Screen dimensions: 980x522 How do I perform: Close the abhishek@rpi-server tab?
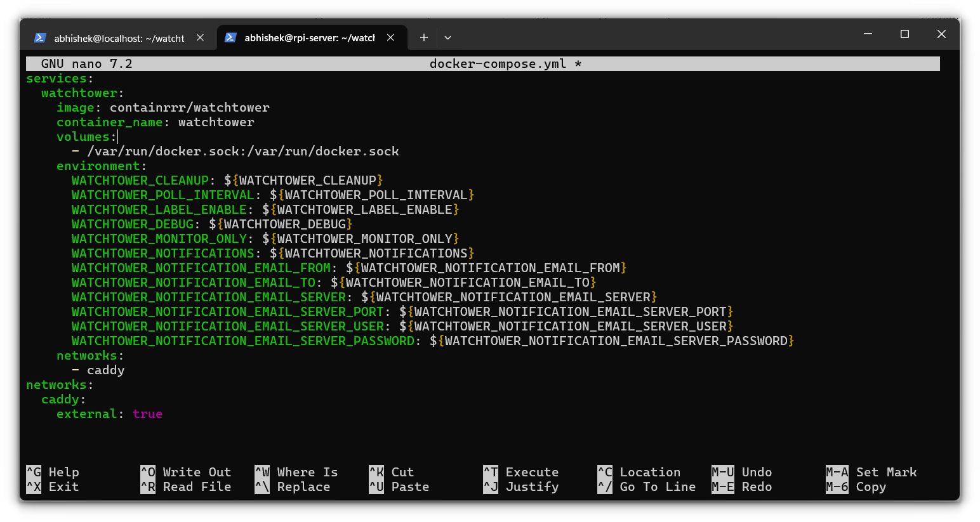[390, 37]
